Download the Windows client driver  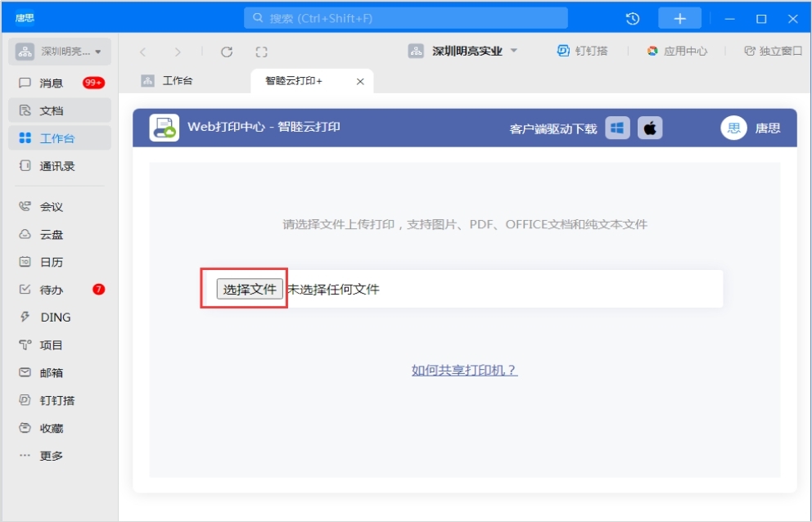(x=617, y=128)
